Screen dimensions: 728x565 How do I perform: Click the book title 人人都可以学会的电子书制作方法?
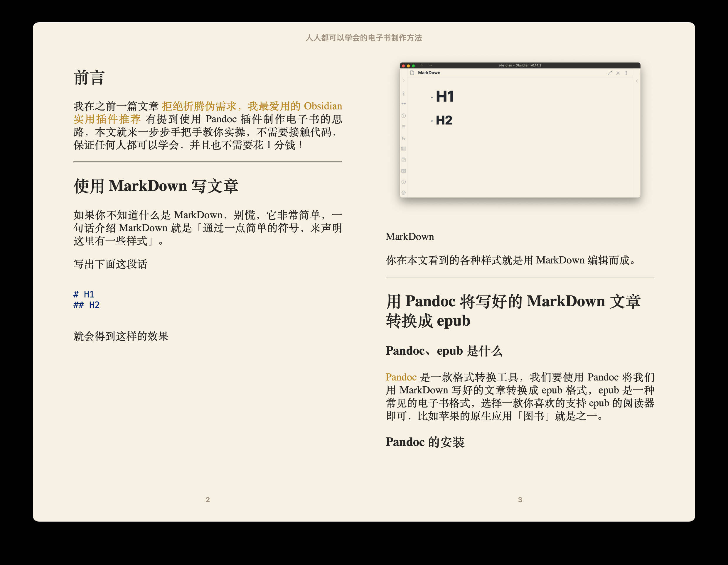coord(364,38)
